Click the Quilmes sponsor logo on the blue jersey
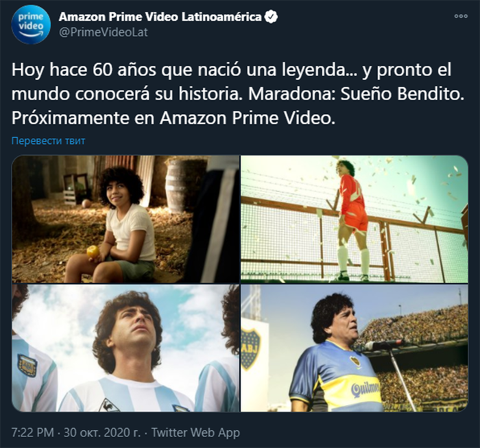Image resolution: width=480 pixels, height=448 pixels. (x=365, y=388)
